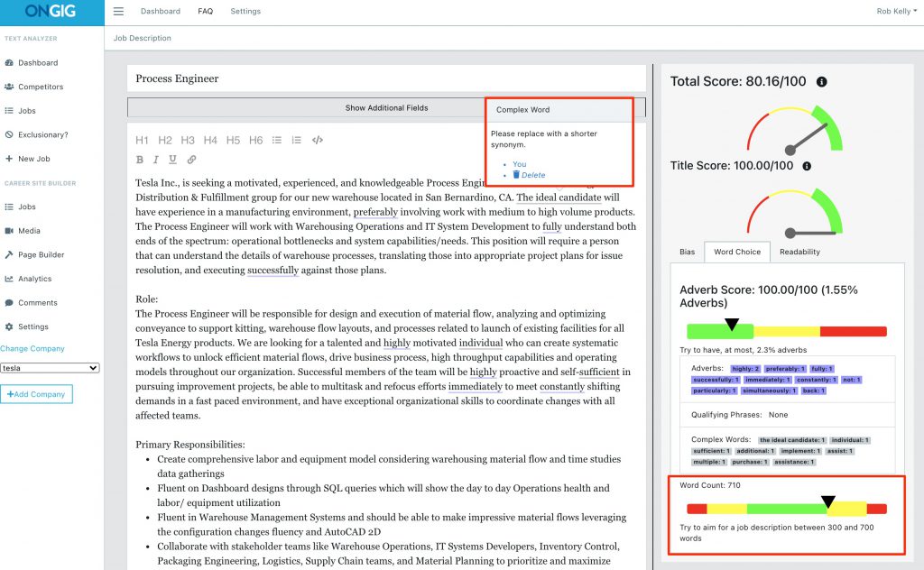Viewport: 924px width, 570px height.
Task: Click the Process Engineer title field
Action: [386, 78]
